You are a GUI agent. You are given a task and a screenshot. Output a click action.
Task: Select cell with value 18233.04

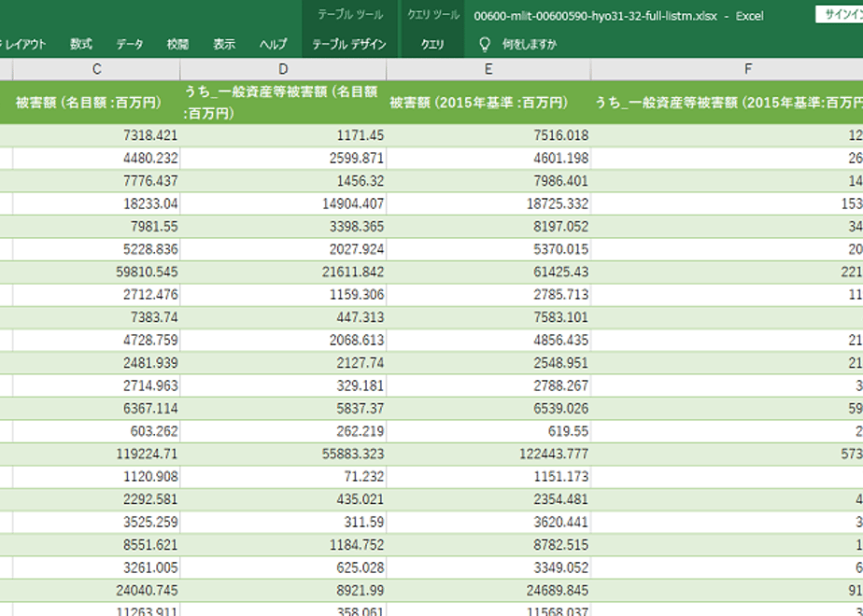click(96, 204)
